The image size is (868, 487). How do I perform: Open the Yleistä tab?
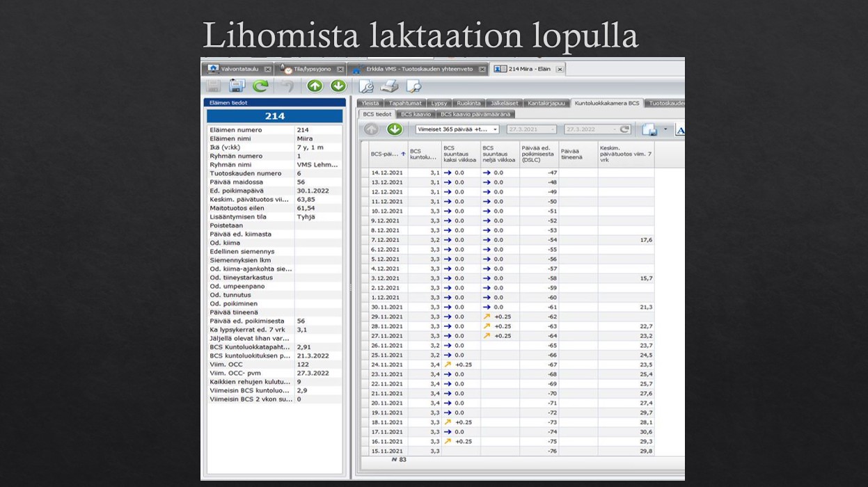pos(370,103)
